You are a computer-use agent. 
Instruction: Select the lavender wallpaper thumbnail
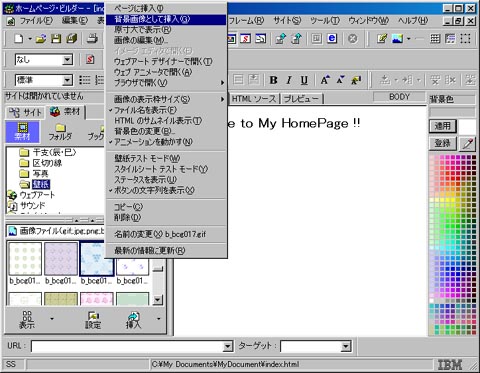pos(61,259)
